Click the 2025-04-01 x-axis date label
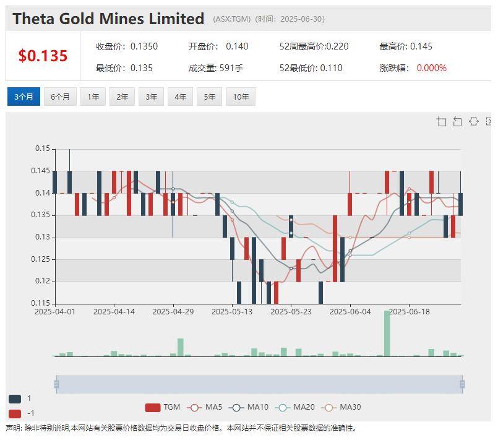The width and height of the screenshot is (498, 448). click(x=55, y=312)
